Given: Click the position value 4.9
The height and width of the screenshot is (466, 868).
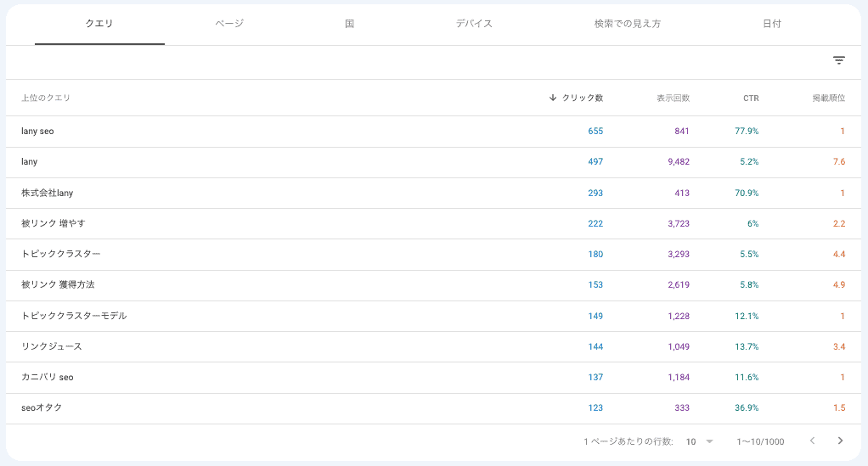Looking at the screenshot, I should [839, 284].
